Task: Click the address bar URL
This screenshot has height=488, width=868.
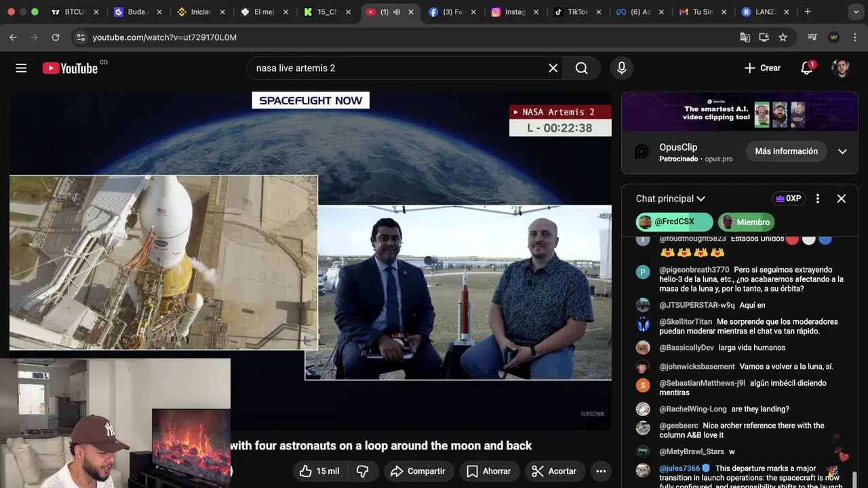Action: tap(165, 37)
